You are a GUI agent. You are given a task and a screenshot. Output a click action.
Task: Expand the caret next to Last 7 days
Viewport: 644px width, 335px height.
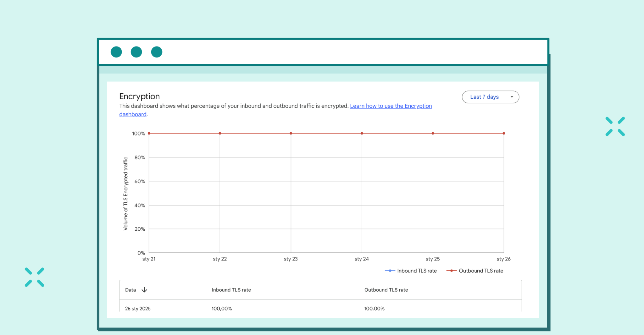512,97
